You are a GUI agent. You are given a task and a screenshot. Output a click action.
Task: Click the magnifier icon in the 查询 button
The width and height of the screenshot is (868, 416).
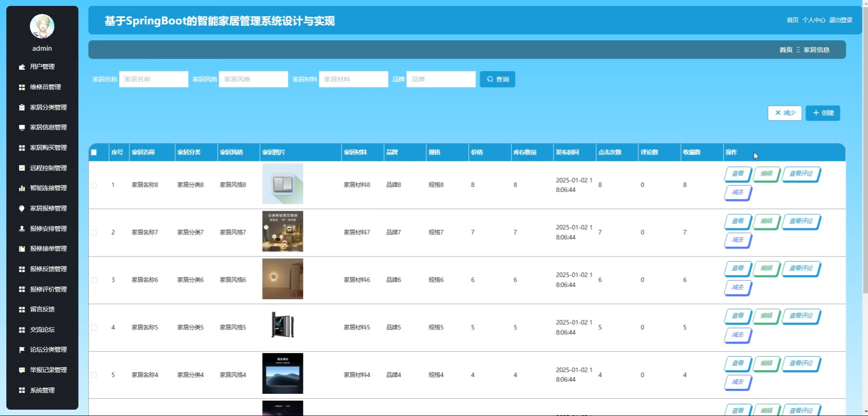coord(489,79)
